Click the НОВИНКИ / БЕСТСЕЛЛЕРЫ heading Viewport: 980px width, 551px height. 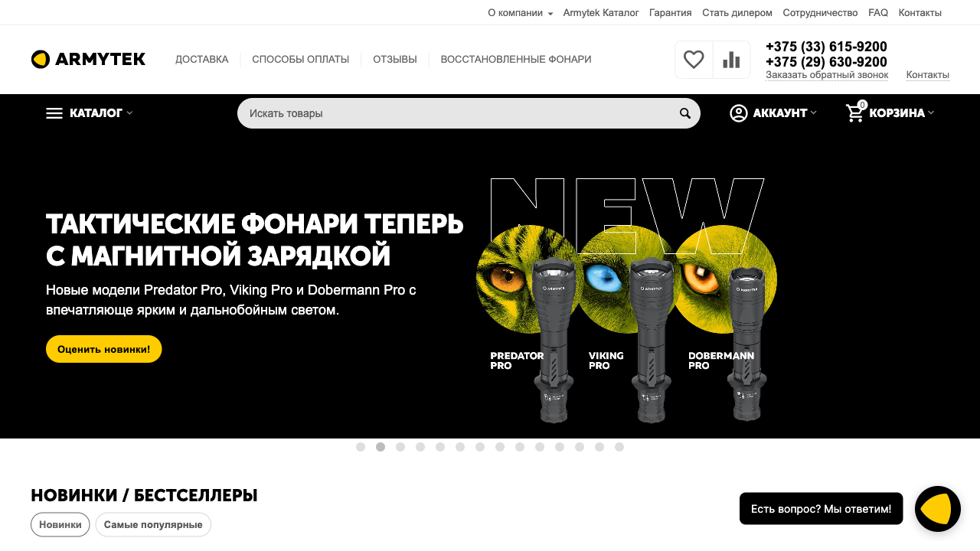pyautogui.click(x=144, y=495)
